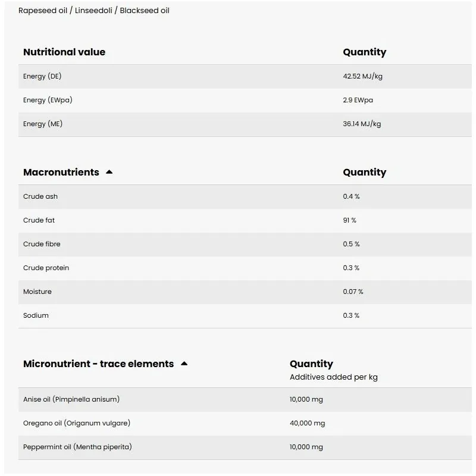Click the Micronutrient - trace elements heading
476x476 pixels.
coord(98,364)
